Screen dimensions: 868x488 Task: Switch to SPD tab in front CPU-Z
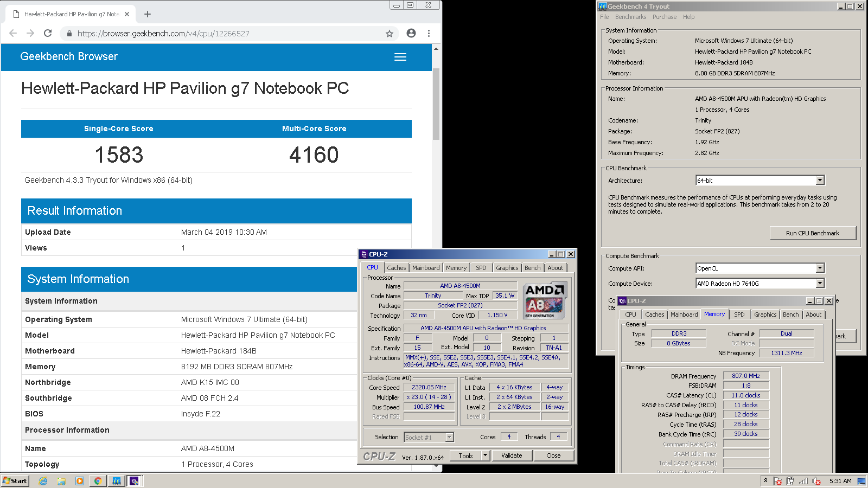tap(481, 268)
